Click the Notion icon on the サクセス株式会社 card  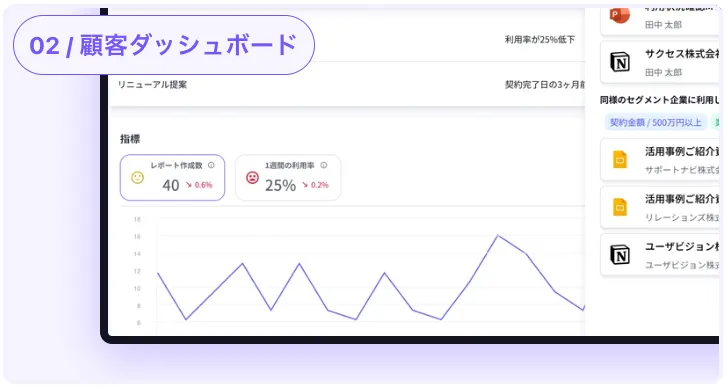[620, 62]
